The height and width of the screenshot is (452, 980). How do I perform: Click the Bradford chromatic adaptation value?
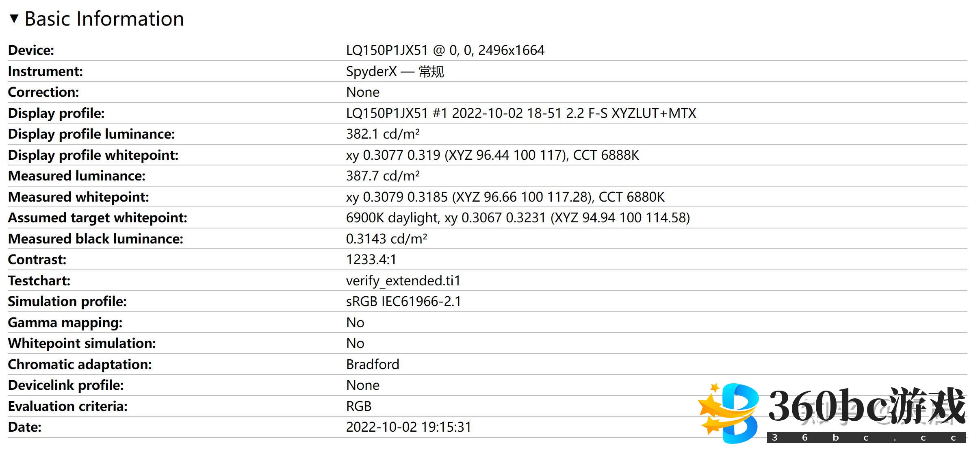373,365
